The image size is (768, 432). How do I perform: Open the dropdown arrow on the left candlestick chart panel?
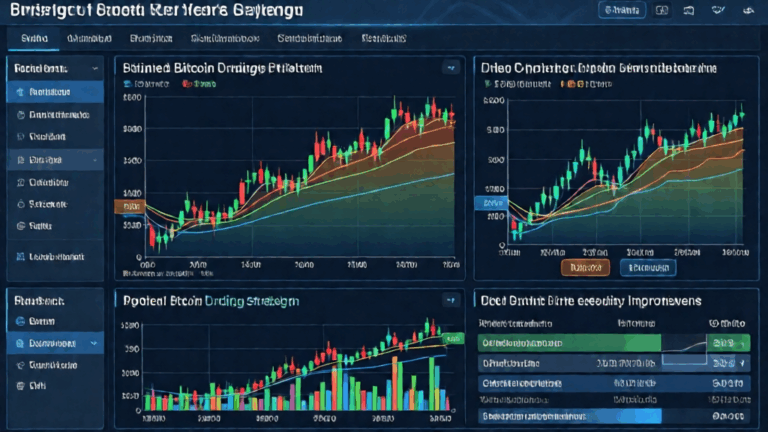tap(450, 68)
